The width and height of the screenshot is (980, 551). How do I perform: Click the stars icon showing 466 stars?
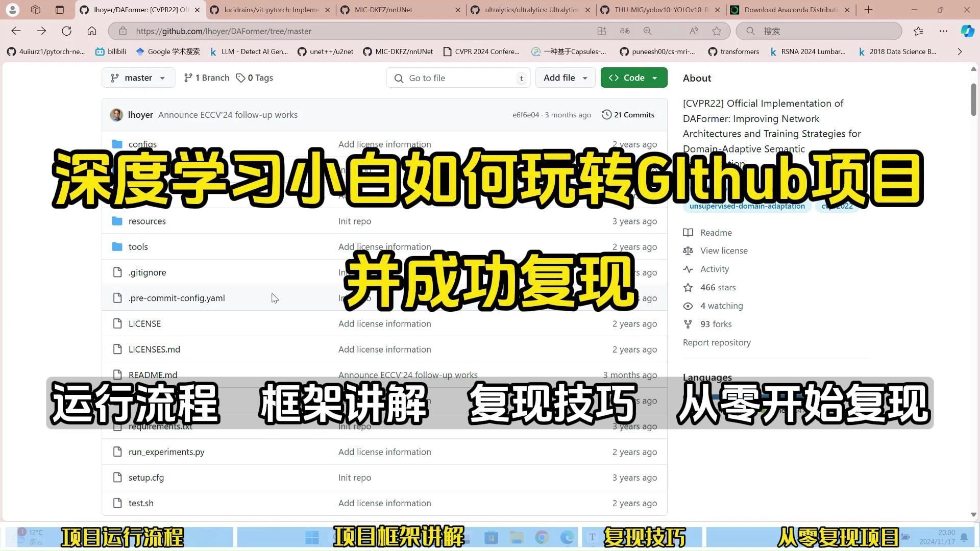[688, 288]
